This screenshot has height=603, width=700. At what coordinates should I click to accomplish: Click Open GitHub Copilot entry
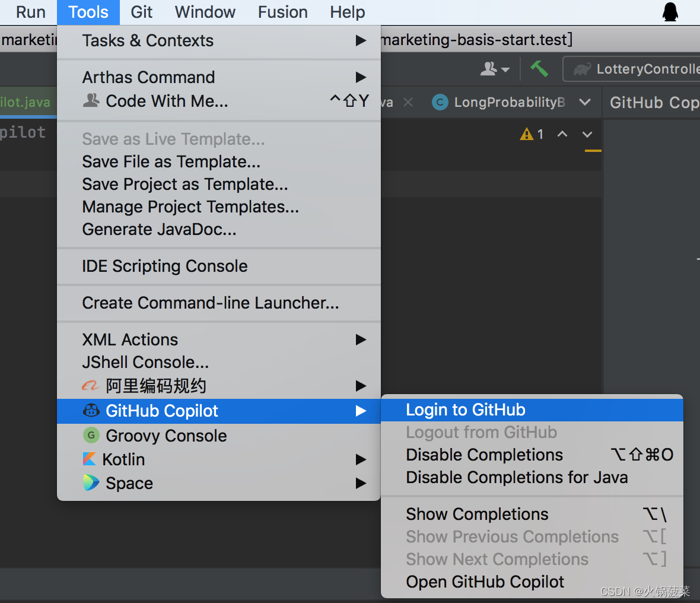(x=485, y=582)
